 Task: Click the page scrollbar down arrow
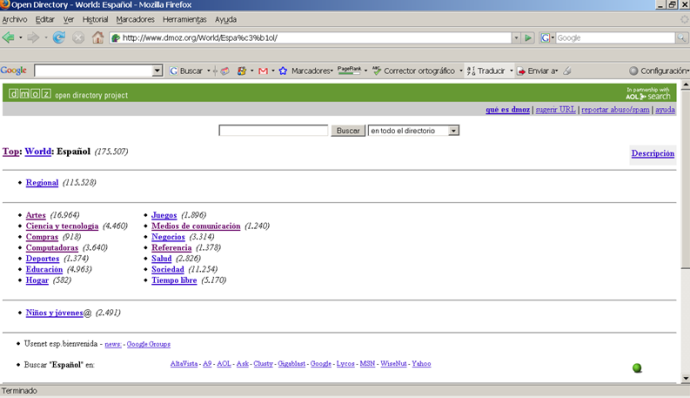coord(685,378)
